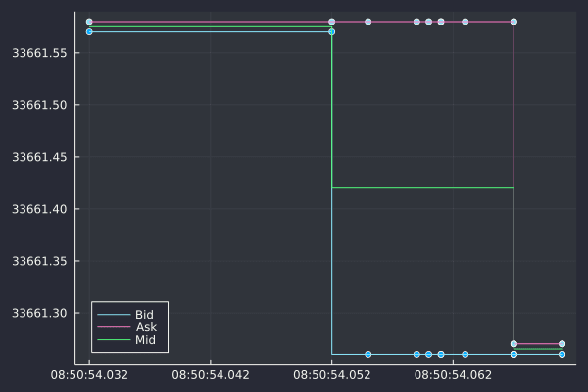Click the 33661.55 y-axis tick label
Viewport: 588px width, 392px height.
pos(39,53)
